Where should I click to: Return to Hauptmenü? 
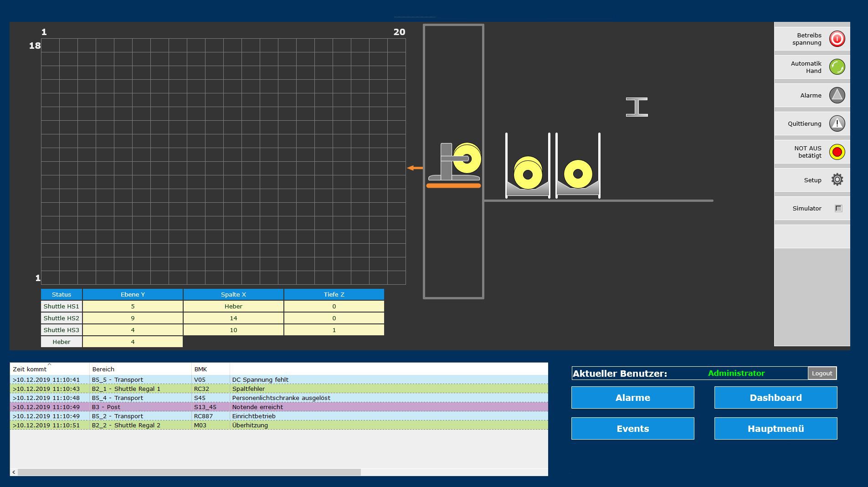pyautogui.click(x=776, y=429)
